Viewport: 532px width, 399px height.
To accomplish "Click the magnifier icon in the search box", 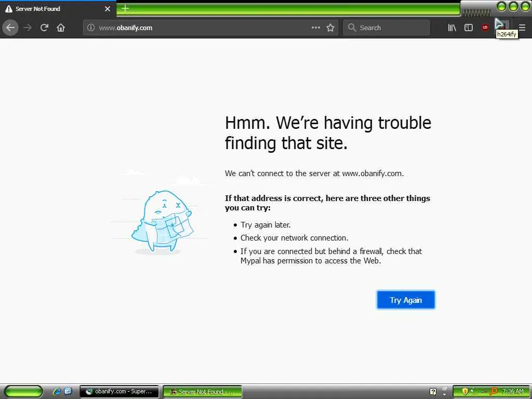I will click(352, 28).
